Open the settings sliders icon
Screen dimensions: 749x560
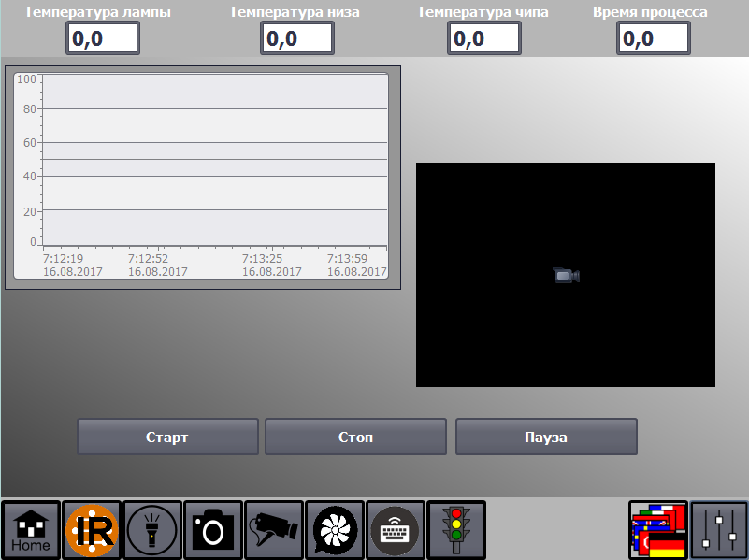pyautogui.click(x=719, y=530)
